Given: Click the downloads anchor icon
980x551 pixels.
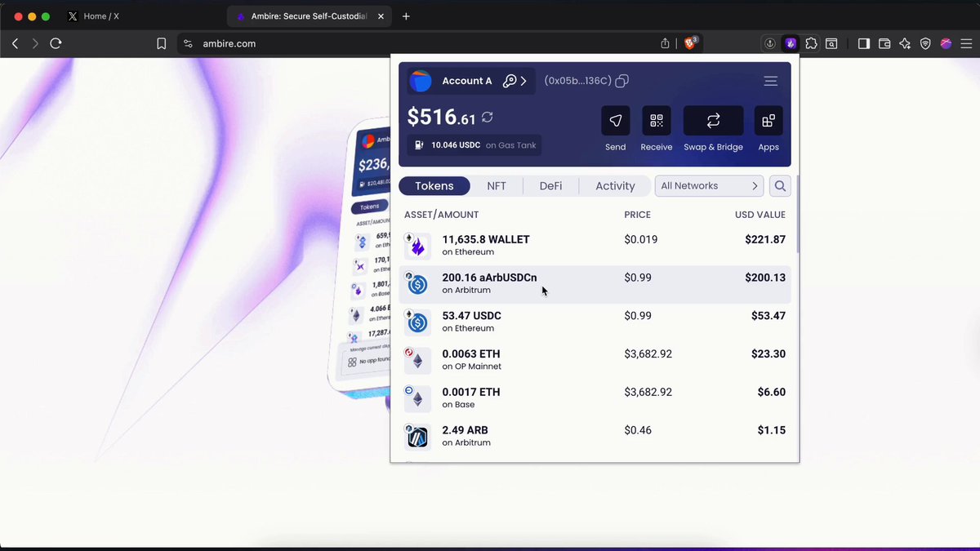Looking at the screenshot, I should (770, 43).
